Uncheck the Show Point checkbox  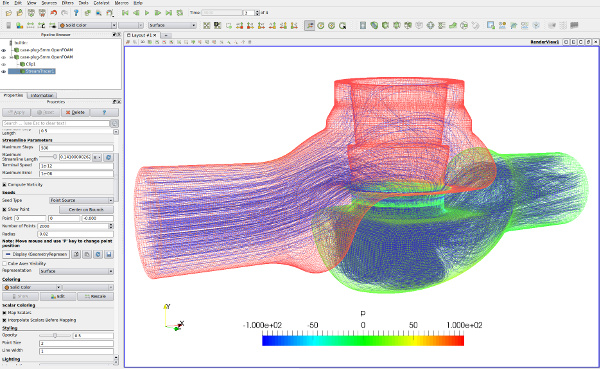(5, 209)
